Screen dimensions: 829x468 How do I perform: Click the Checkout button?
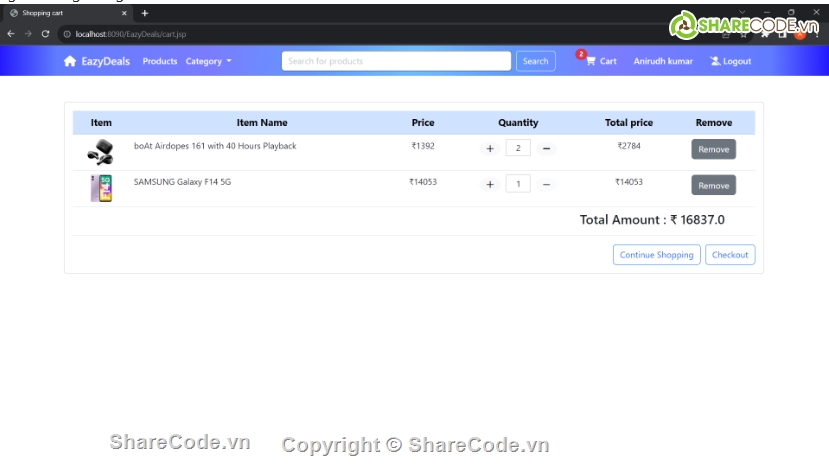[x=730, y=255]
